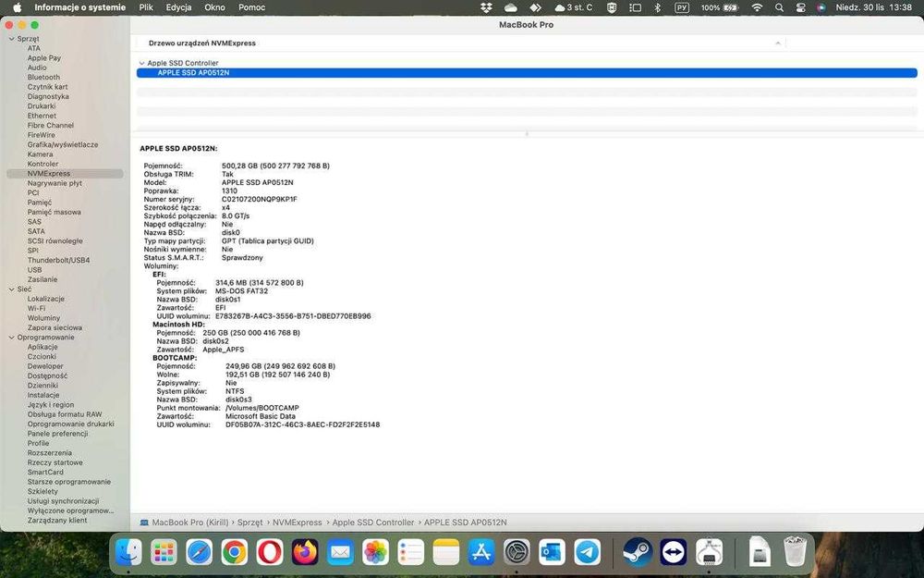The image size is (924, 578).
Task: Open the Apple menu
Action: coord(17,7)
